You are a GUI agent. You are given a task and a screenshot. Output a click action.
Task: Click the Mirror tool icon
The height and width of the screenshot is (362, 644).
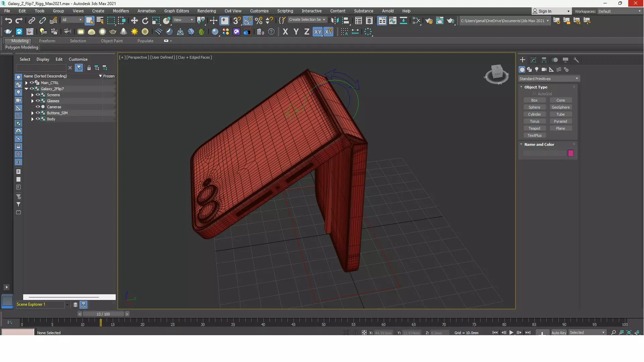pos(335,21)
